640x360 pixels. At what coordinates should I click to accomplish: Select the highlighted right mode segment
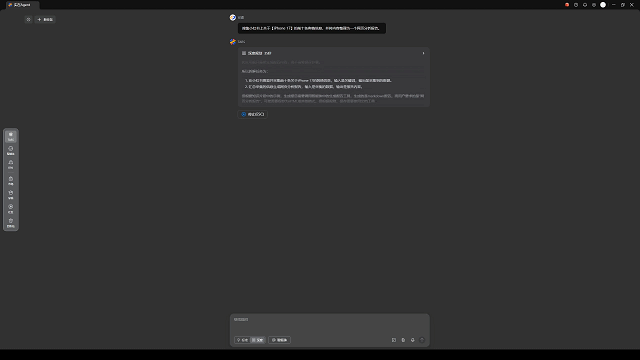[258, 340]
